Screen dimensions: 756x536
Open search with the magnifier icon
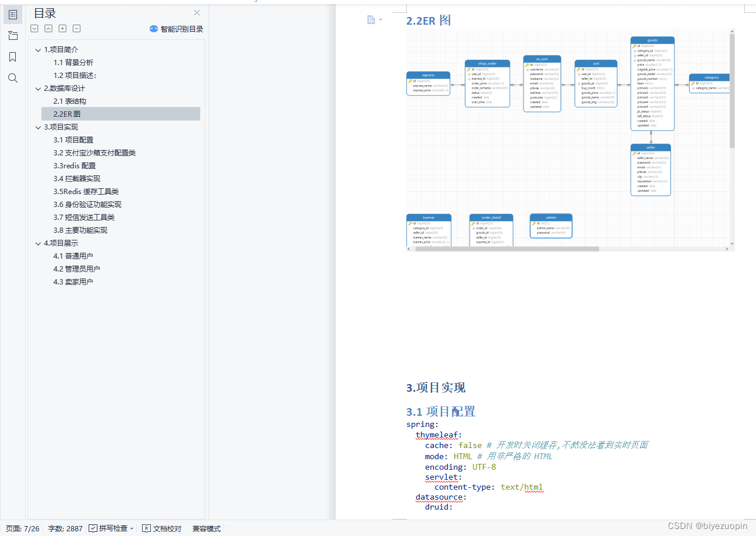[x=13, y=77]
